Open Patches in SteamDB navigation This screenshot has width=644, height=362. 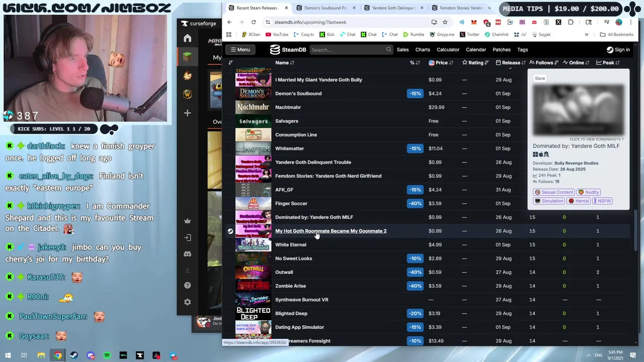click(502, 49)
